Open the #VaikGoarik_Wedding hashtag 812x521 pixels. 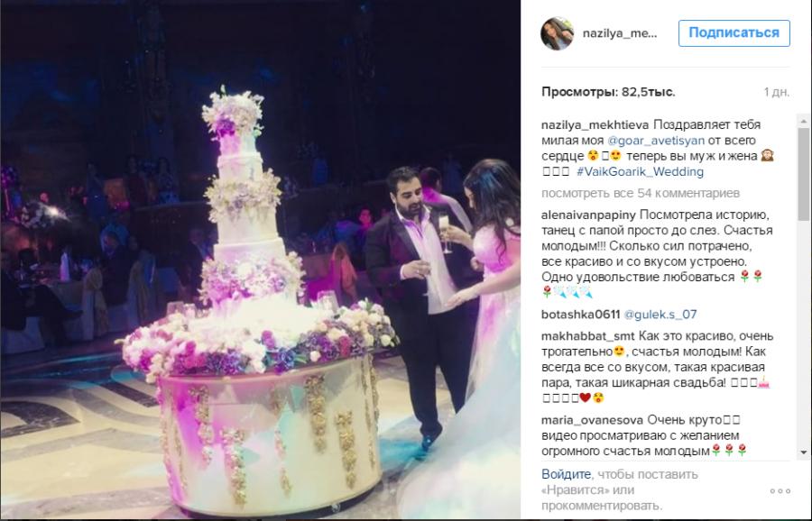[640, 171]
